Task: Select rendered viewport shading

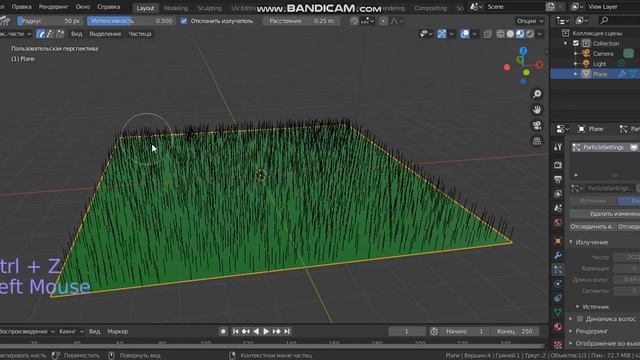Action: [530, 34]
